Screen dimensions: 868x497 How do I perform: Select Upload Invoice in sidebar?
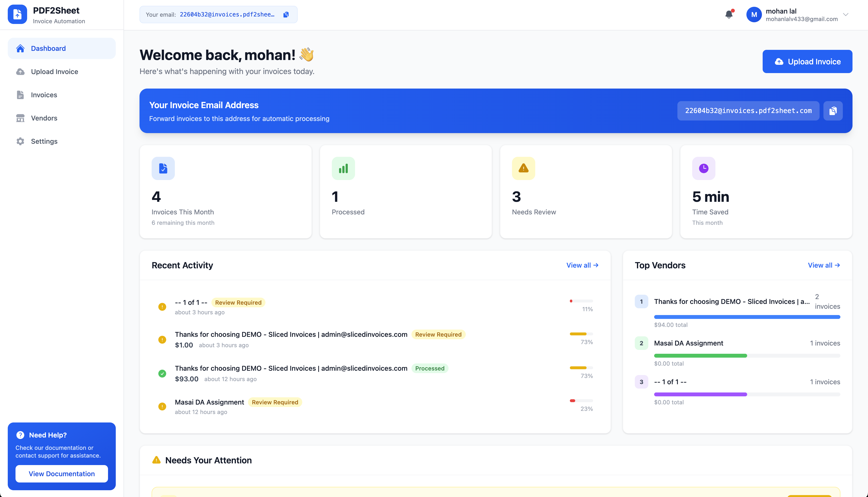tap(54, 71)
